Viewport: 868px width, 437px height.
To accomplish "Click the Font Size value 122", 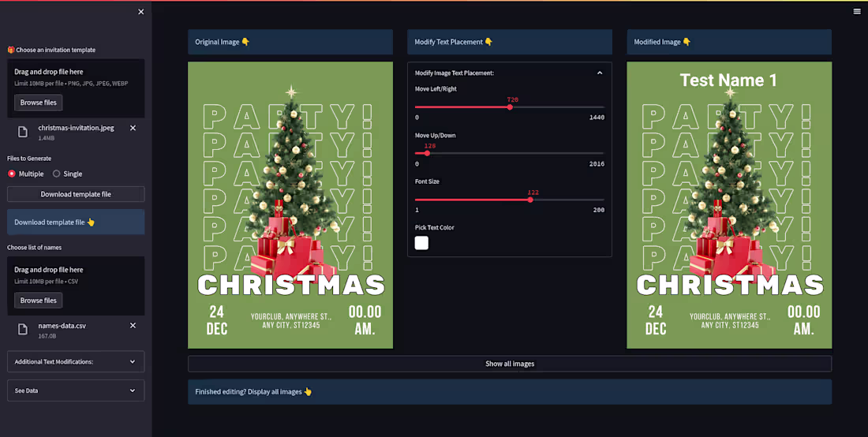I will (533, 192).
